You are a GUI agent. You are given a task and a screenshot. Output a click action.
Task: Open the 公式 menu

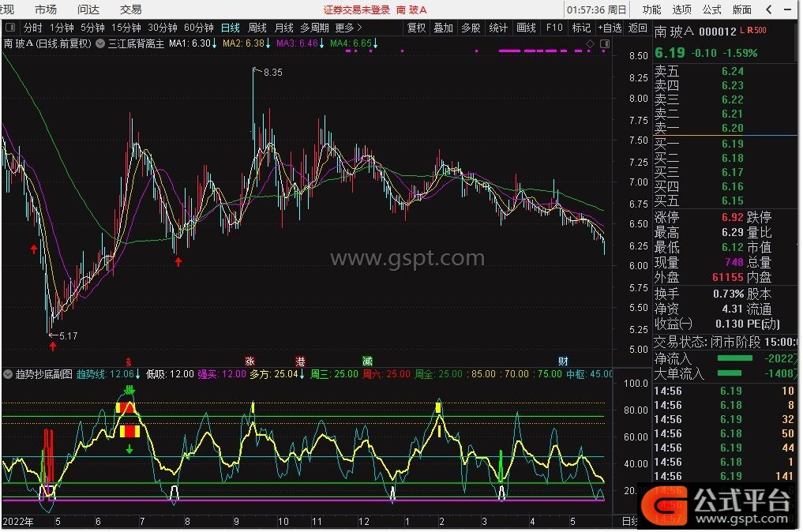[x=712, y=9]
